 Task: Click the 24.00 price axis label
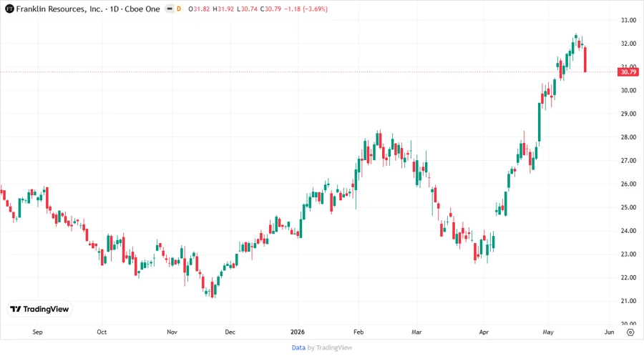628,230
